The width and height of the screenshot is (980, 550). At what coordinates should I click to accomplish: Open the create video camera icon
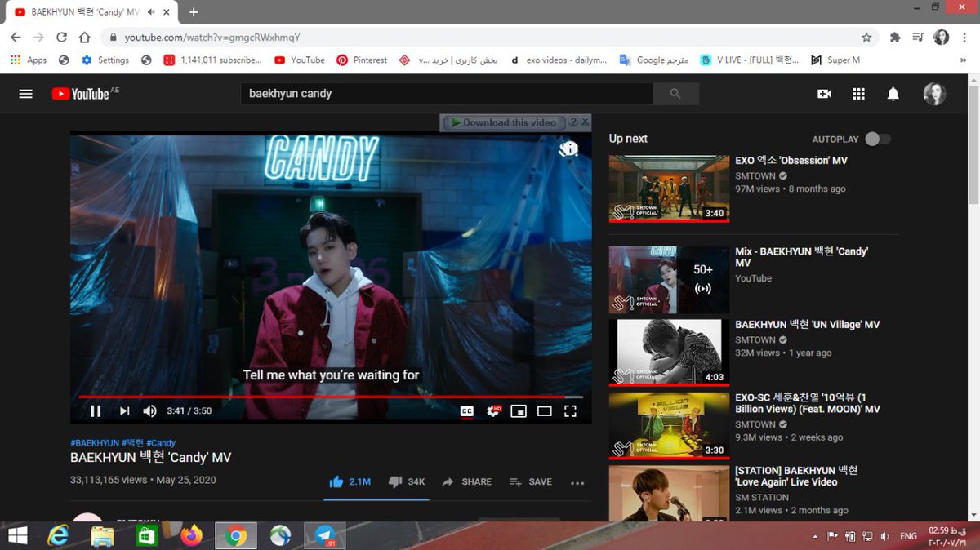coord(824,94)
